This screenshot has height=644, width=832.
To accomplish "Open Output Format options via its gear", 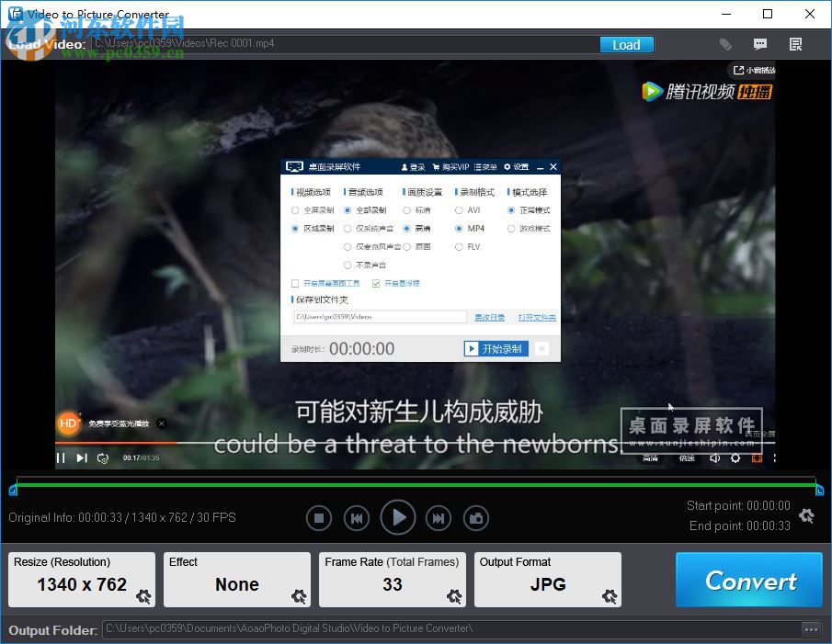I will (x=610, y=596).
